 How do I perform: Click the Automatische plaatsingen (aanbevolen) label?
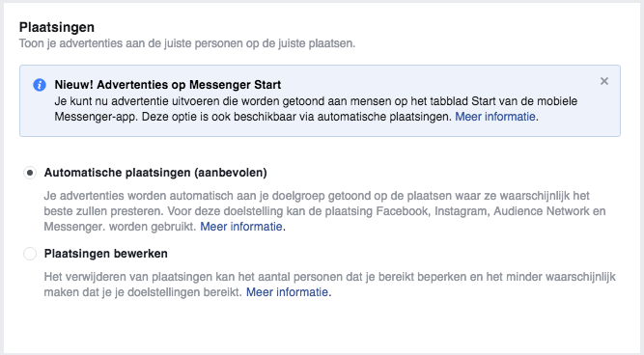coord(155,173)
